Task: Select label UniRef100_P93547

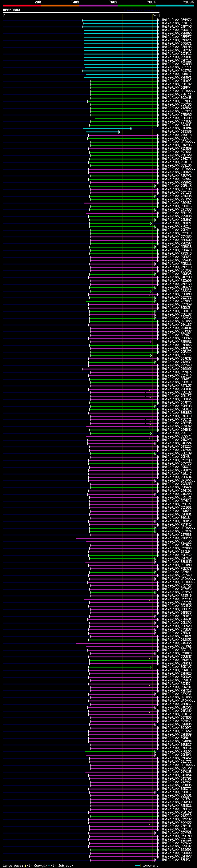Action: (x=177, y=179)
